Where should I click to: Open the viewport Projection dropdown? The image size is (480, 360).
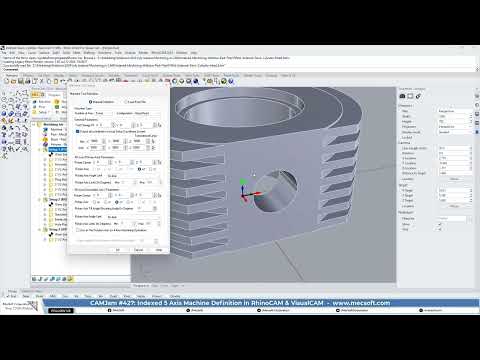coord(455,127)
